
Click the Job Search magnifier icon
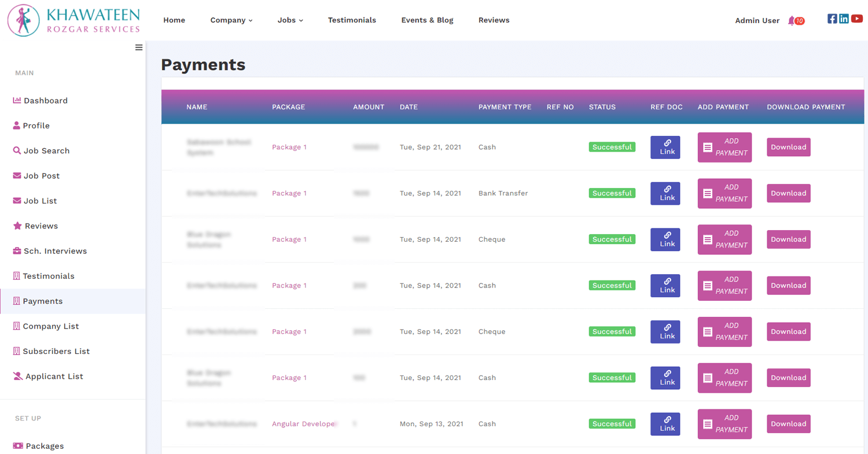(17, 151)
